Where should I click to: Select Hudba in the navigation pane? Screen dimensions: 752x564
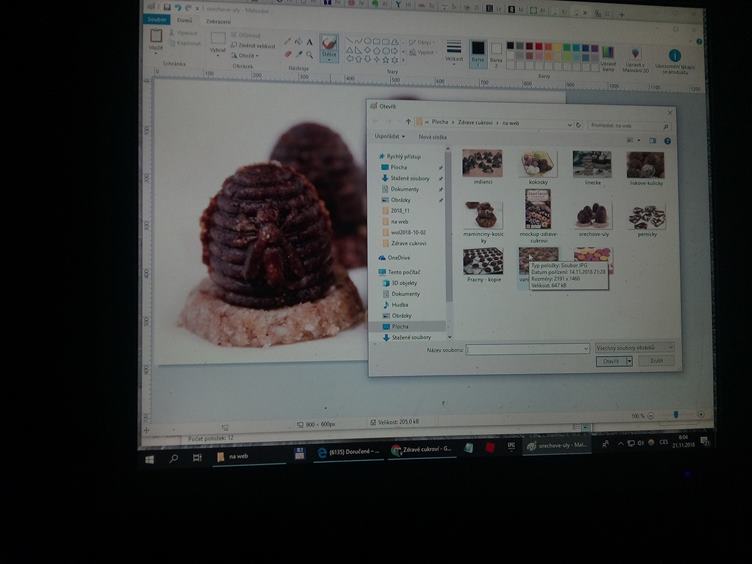click(x=400, y=305)
